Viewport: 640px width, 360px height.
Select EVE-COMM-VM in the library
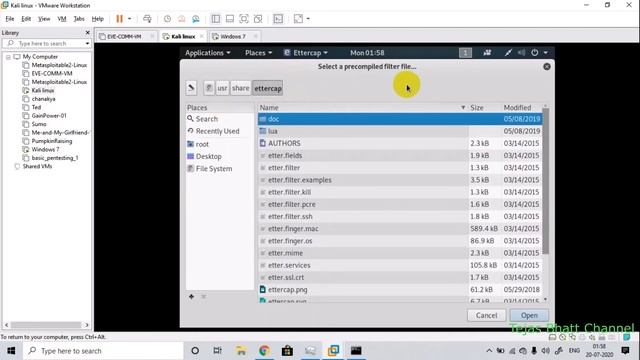pyautogui.click(x=52, y=73)
